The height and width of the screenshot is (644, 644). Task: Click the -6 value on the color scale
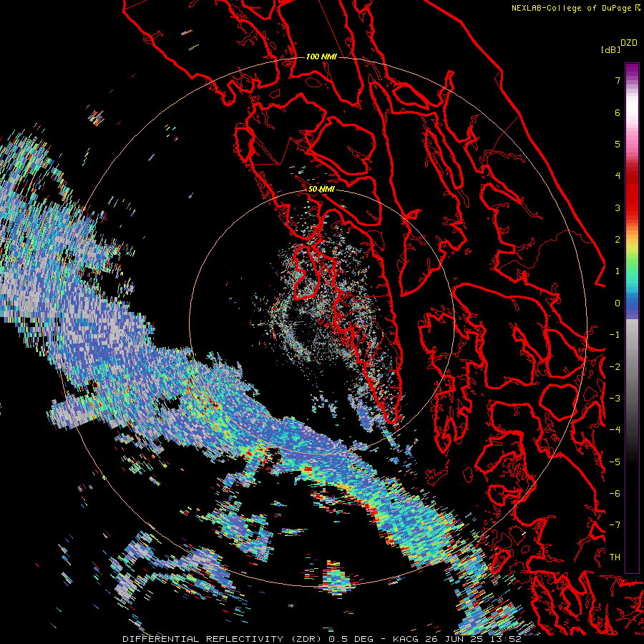[615, 494]
